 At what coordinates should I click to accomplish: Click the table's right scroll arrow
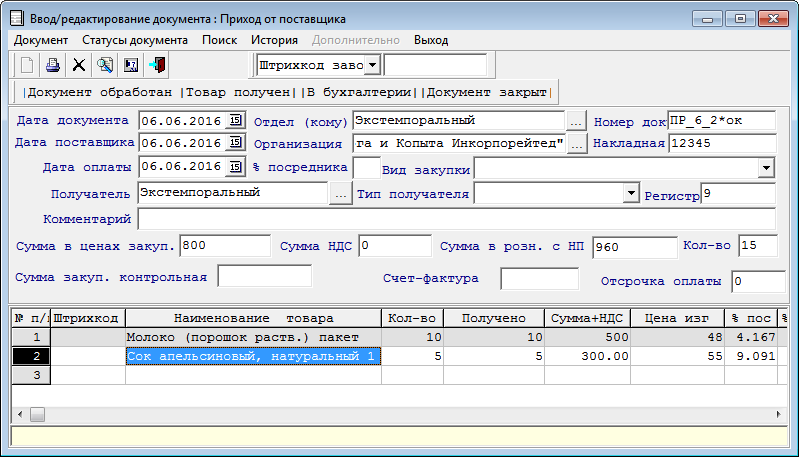(x=779, y=414)
